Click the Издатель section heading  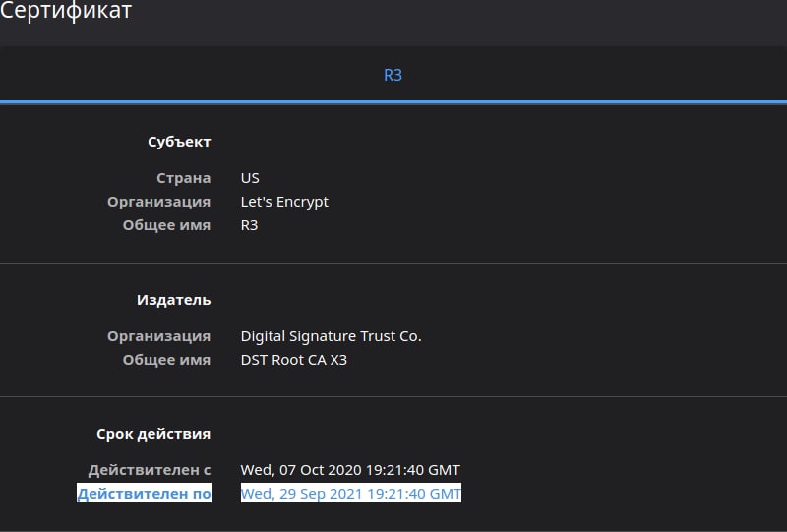coord(174,300)
